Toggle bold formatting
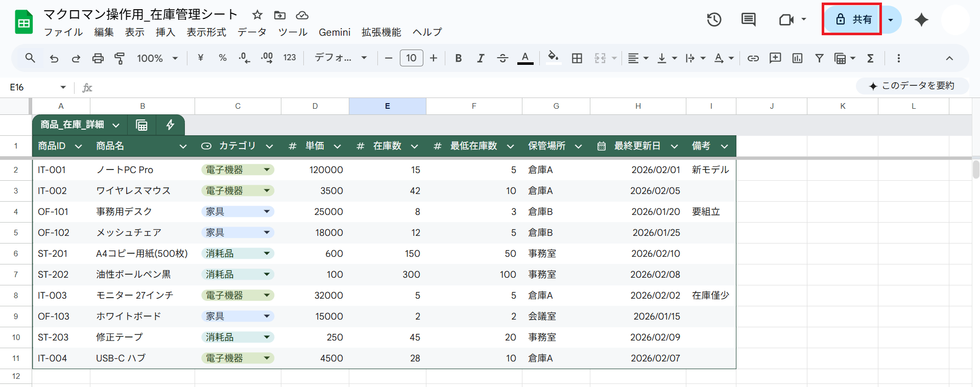The width and height of the screenshot is (980, 387). (458, 58)
